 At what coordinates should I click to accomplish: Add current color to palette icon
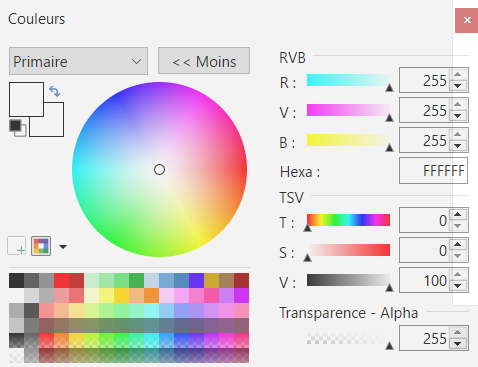pos(17,246)
